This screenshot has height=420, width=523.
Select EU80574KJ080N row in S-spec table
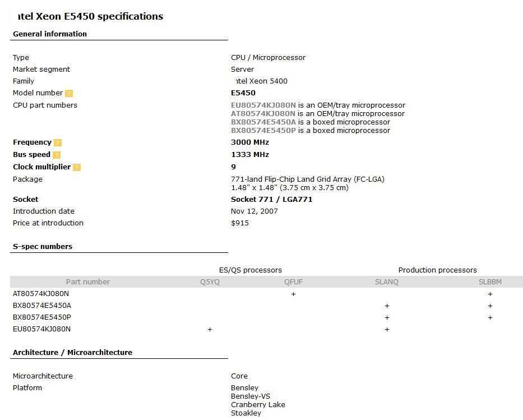[x=41, y=329]
